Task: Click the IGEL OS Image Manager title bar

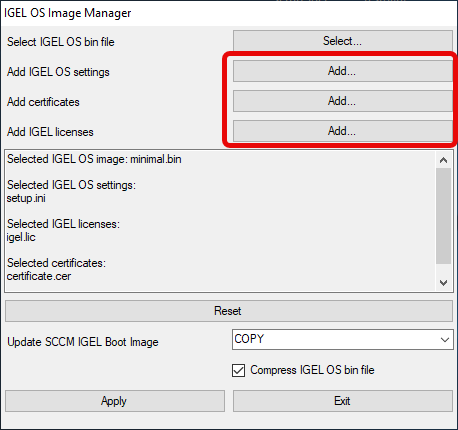Action: [x=229, y=13]
